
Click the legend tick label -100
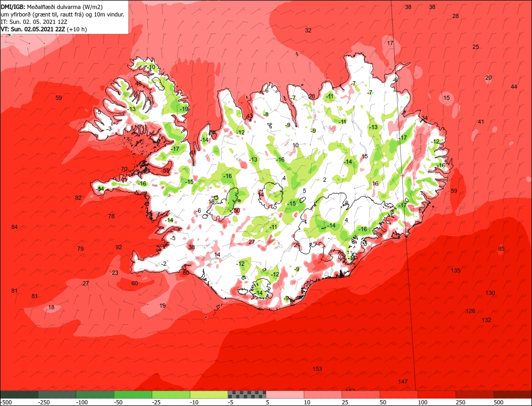pos(82,402)
